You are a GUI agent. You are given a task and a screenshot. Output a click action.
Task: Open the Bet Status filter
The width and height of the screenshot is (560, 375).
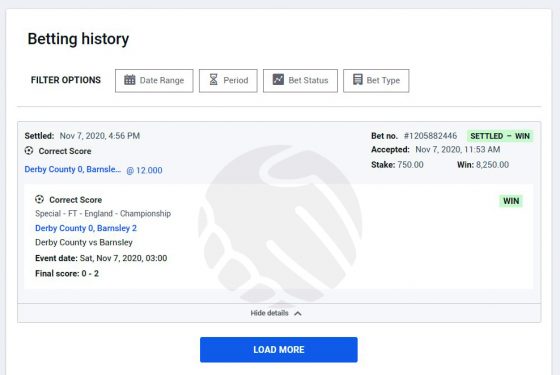click(x=300, y=81)
